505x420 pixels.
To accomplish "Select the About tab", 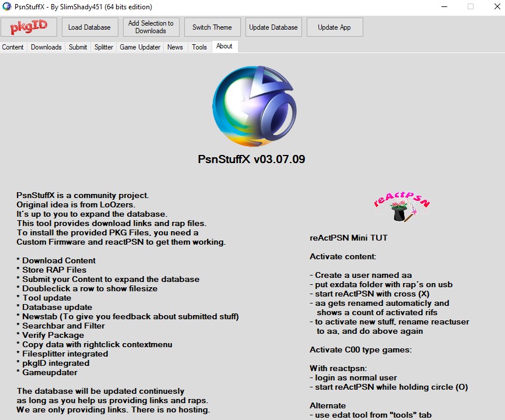I will point(225,47).
